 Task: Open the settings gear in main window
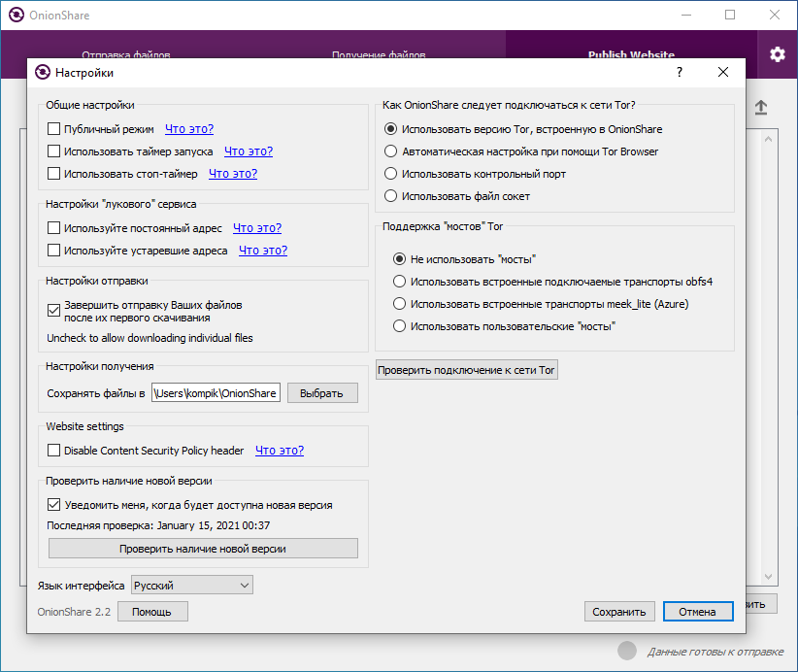point(778,54)
